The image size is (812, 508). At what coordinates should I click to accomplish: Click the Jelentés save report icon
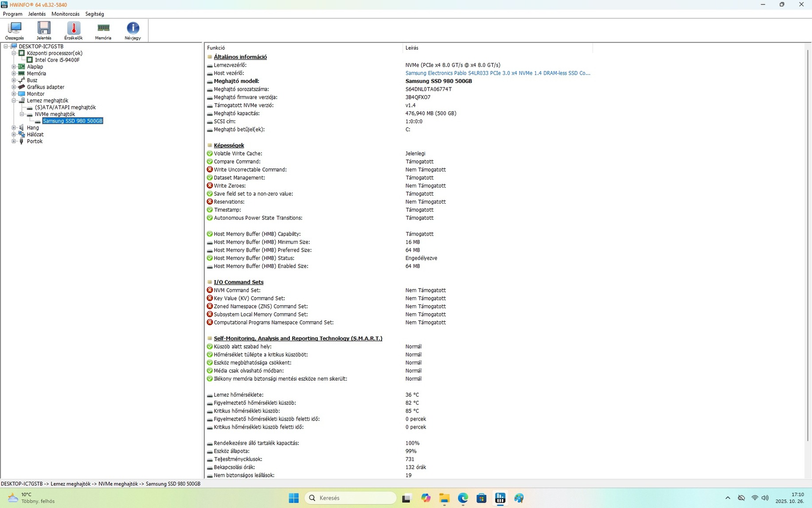44,31
